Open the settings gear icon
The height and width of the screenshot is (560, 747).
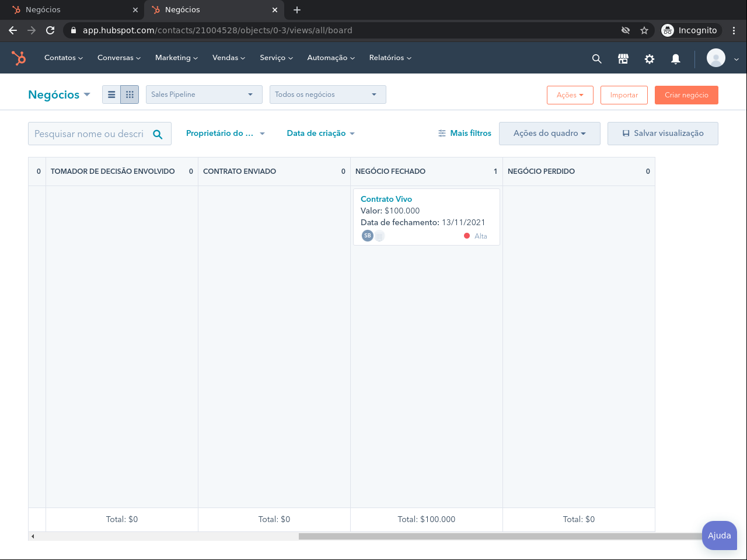pyautogui.click(x=650, y=58)
